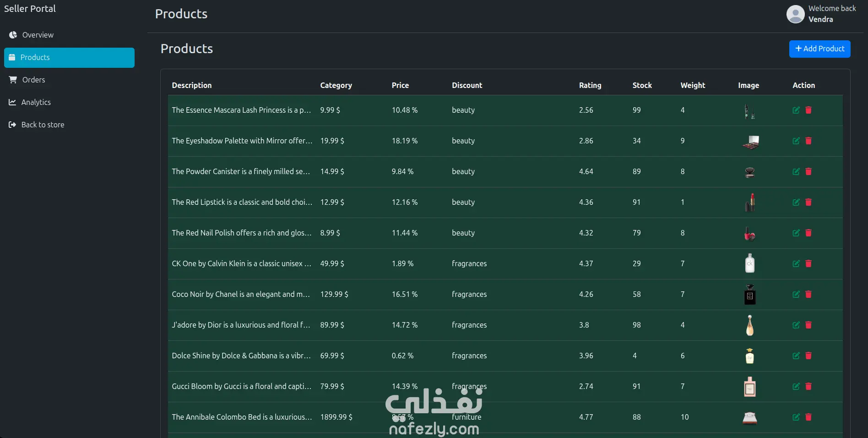Open the CK One bottle thumbnail
Screen dimensions: 868x438
749,263
